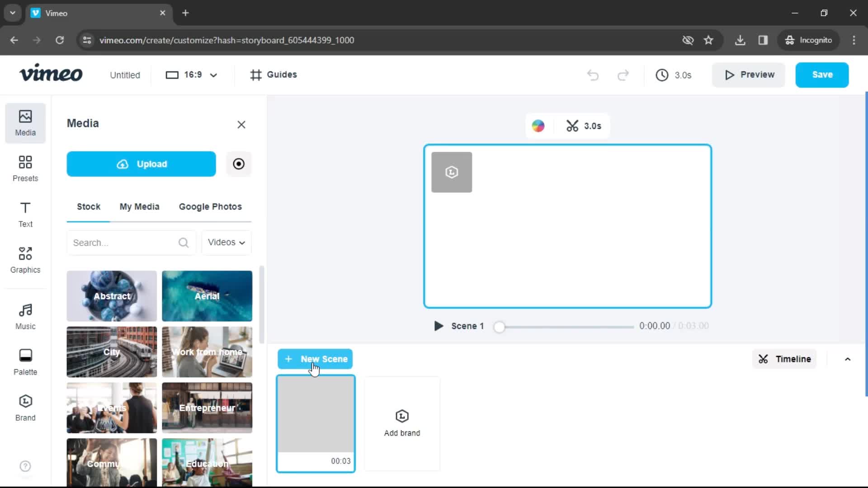868x488 pixels.
Task: Play Scene 1
Action: [438, 326]
